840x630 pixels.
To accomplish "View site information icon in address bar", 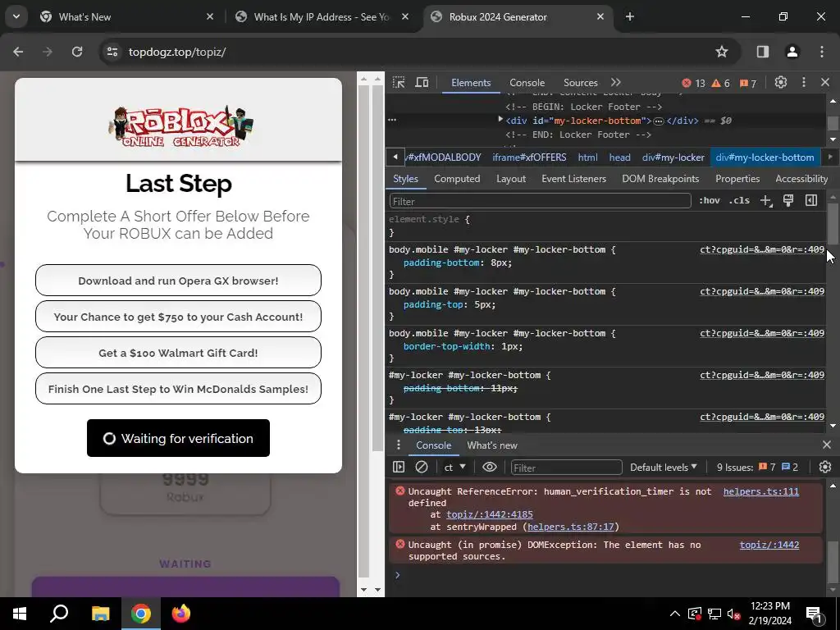I will [112, 52].
